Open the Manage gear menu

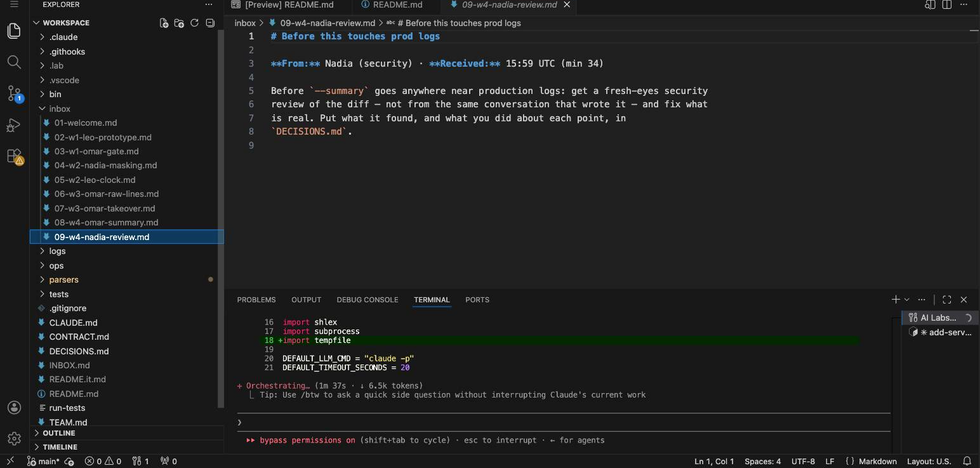point(14,439)
